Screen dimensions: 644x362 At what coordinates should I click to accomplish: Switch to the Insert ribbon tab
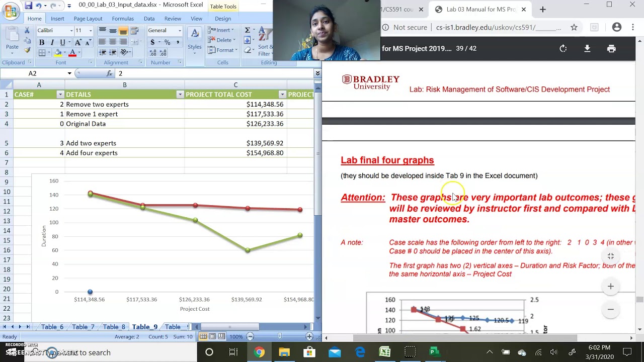(x=57, y=19)
